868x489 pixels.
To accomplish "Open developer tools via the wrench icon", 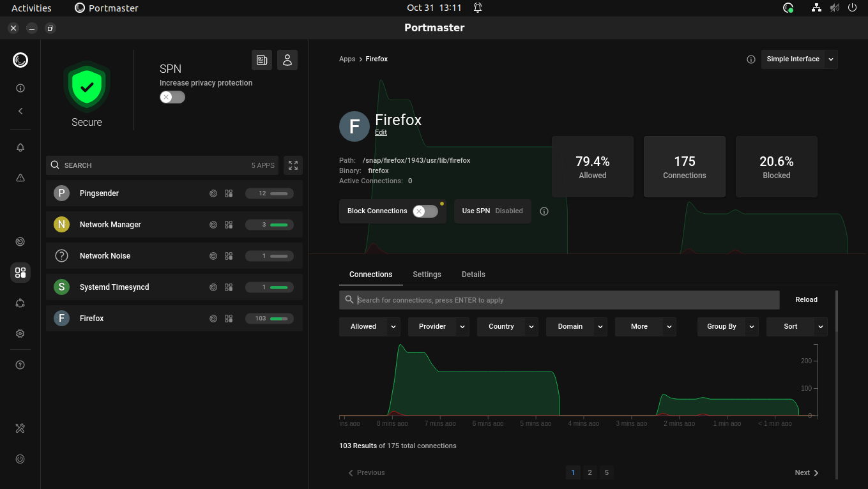I will [x=20, y=428].
